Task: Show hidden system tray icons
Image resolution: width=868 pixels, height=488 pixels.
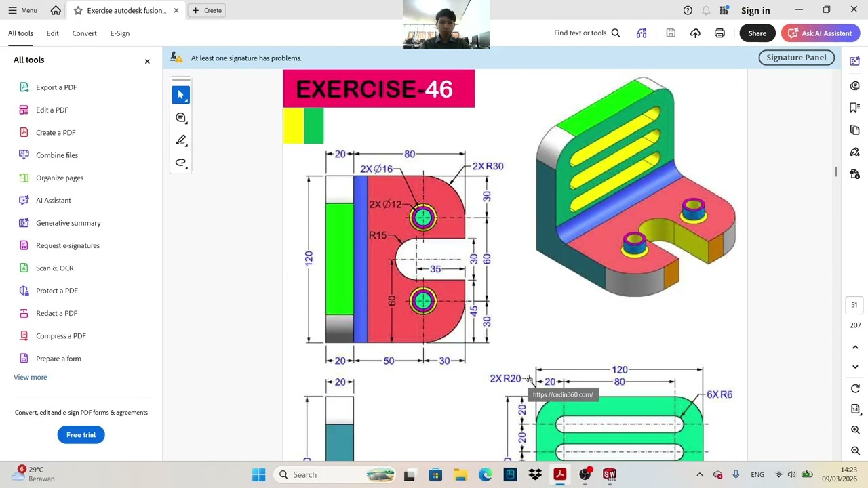Action: tap(700, 474)
